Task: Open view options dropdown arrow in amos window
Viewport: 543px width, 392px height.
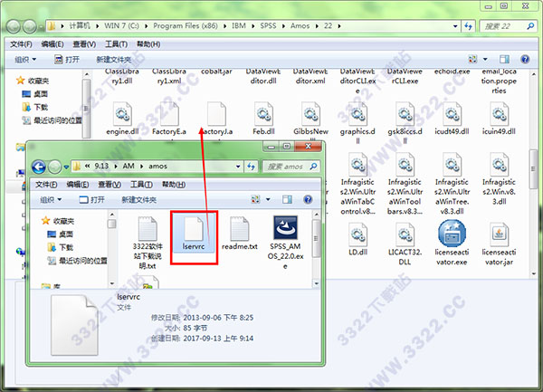Action: pos(268,199)
